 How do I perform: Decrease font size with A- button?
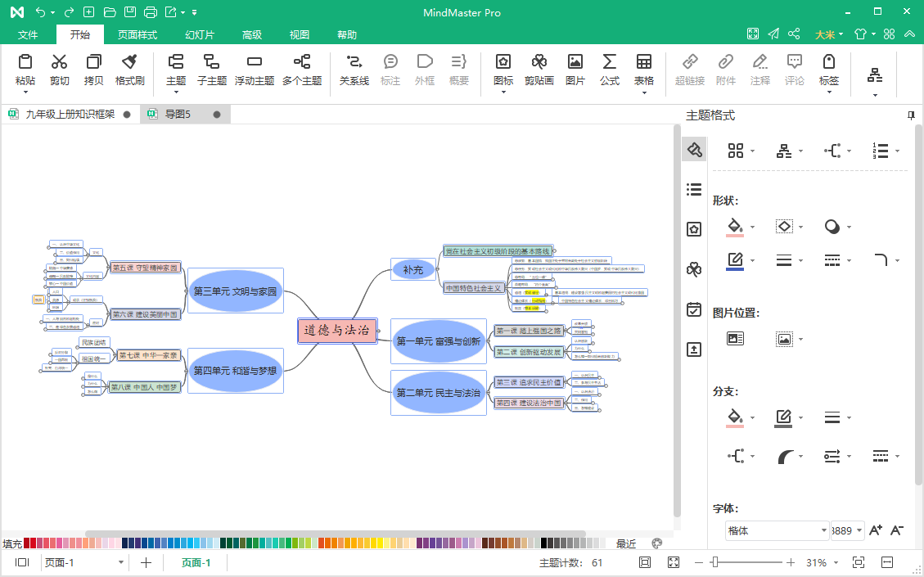pos(897,530)
